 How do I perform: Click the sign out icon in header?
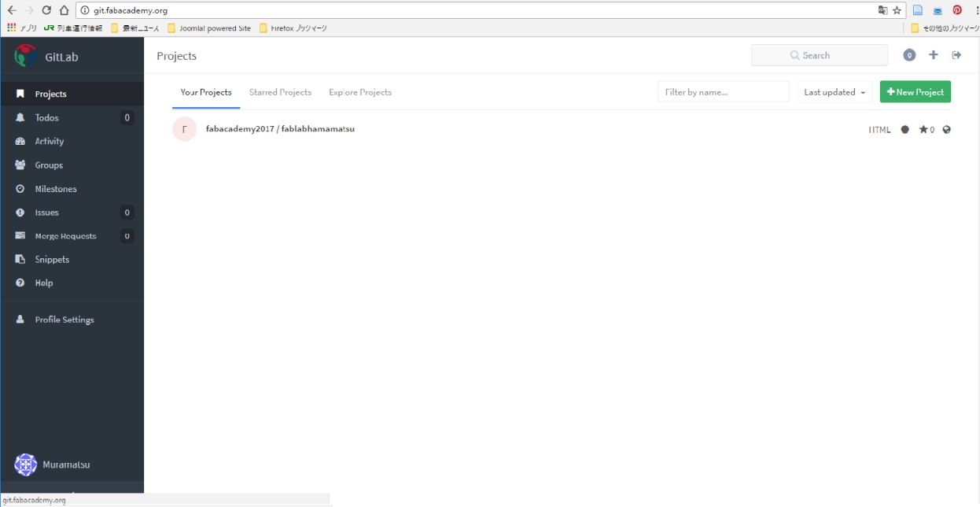(x=956, y=55)
